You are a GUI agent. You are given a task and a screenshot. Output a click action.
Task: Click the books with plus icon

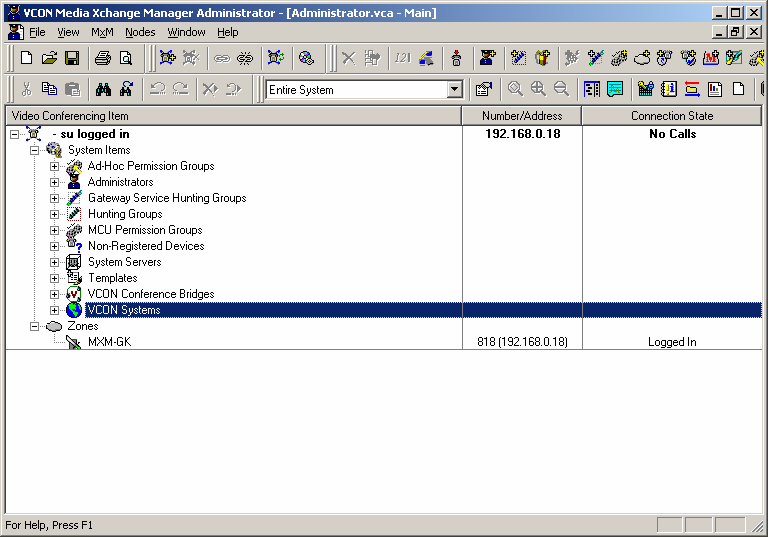(x=542, y=58)
